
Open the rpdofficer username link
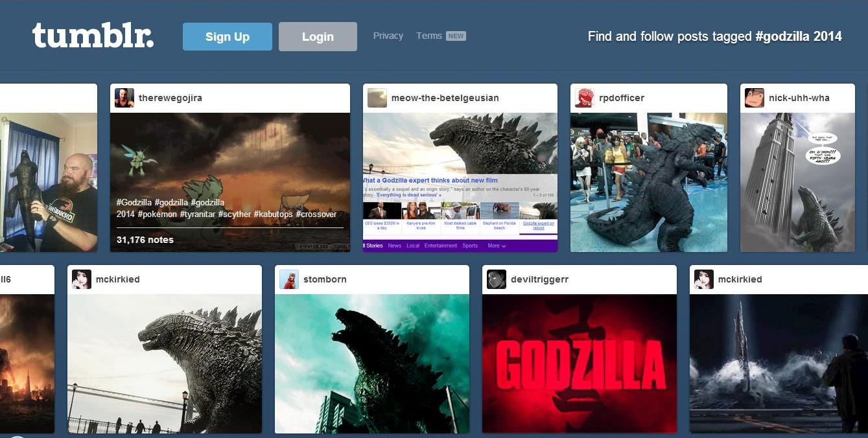click(622, 98)
